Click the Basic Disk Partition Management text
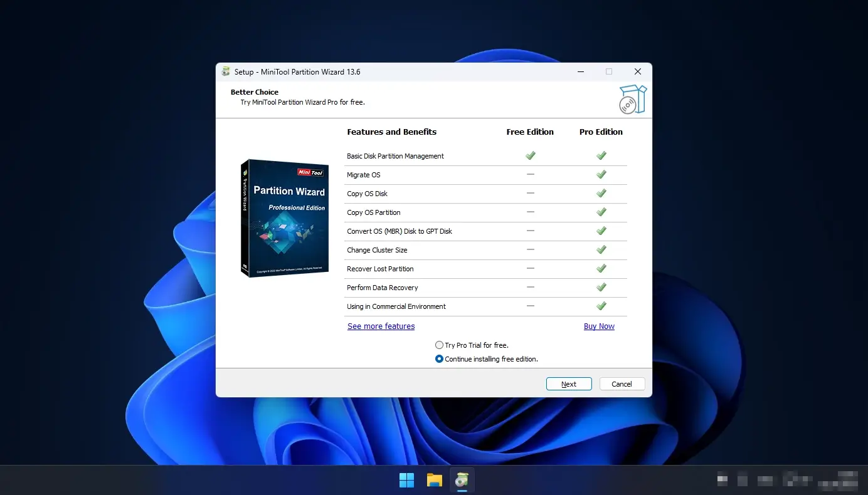The width and height of the screenshot is (868, 495). [x=395, y=156]
